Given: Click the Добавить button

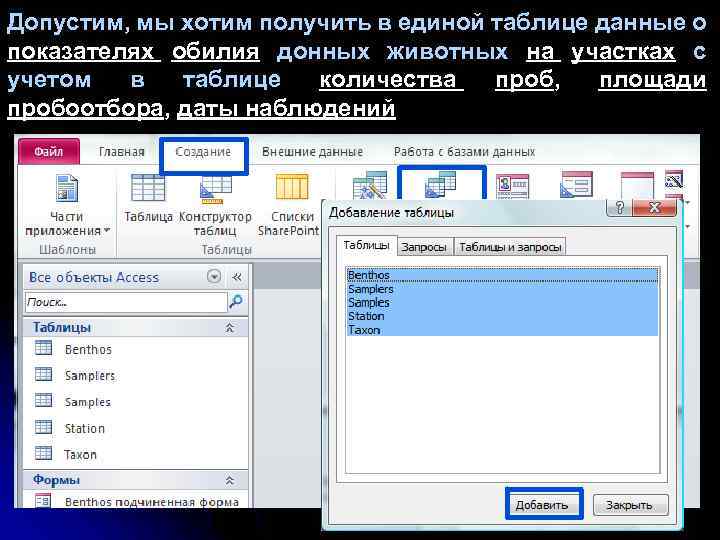Looking at the screenshot, I should (544, 505).
